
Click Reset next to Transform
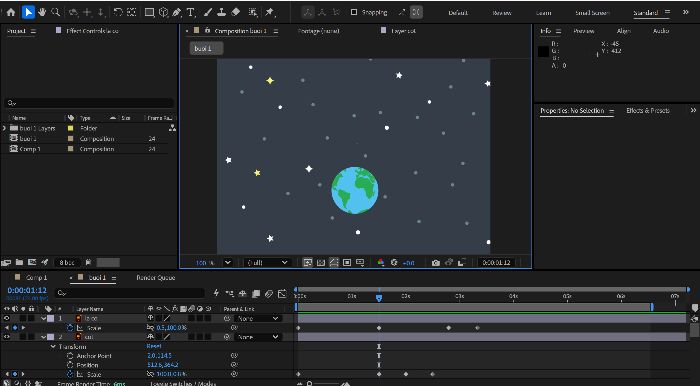coord(154,346)
